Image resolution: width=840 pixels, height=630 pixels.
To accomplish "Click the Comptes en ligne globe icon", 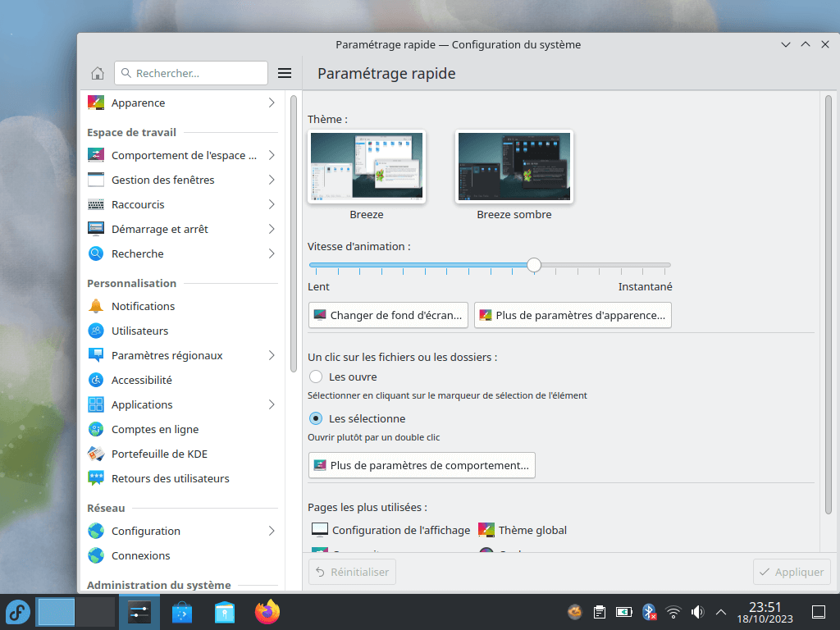I will (96, 430).
